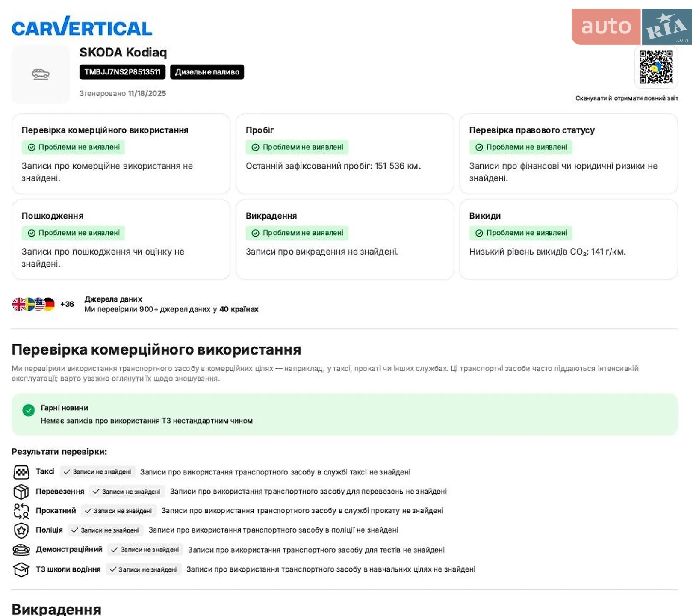Click the carVertical logo
This screenshot has width=699, height=616.
(x=82, y=27)
